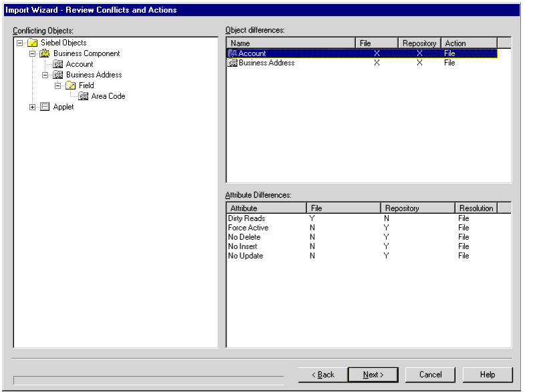This screenshot has height=392, width=547.
Task: Open the Help button
Action: [x=488, y=375]
